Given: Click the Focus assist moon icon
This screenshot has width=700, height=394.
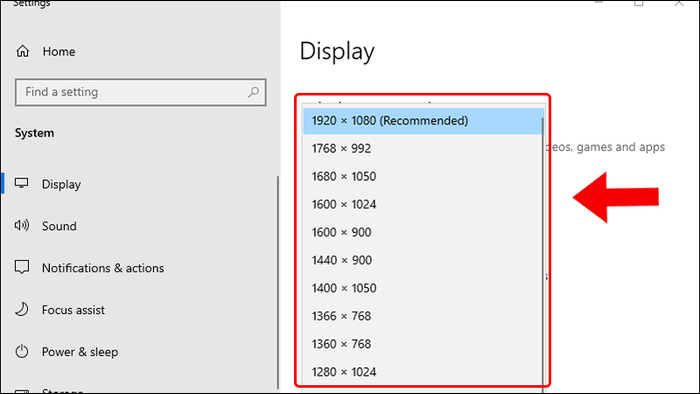Looking at the screenshot, I should [21, 309].
